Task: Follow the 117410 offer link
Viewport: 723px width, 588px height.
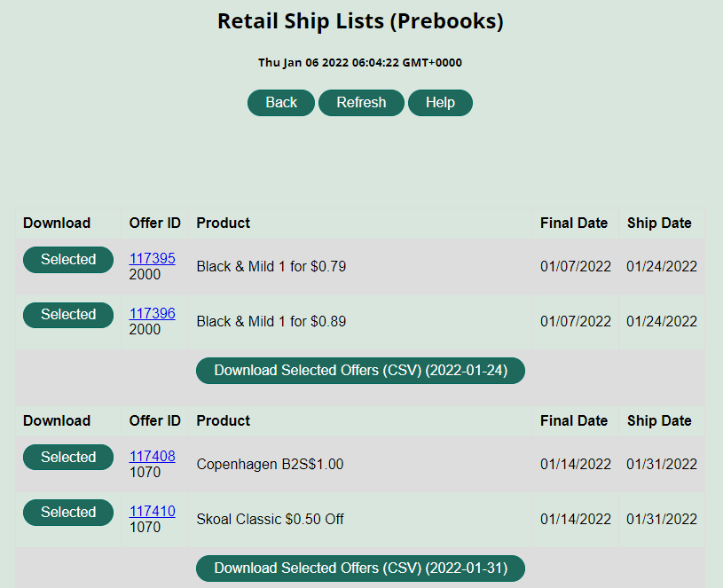Action: tap(153, 511)
